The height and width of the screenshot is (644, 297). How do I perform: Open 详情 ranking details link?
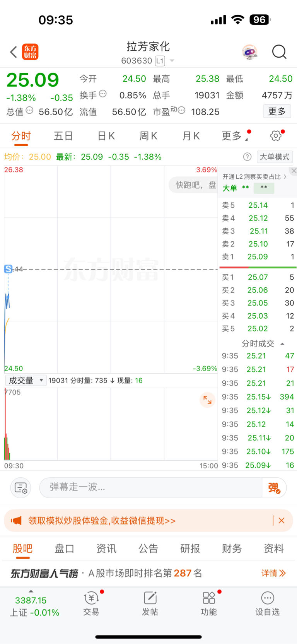274,573
